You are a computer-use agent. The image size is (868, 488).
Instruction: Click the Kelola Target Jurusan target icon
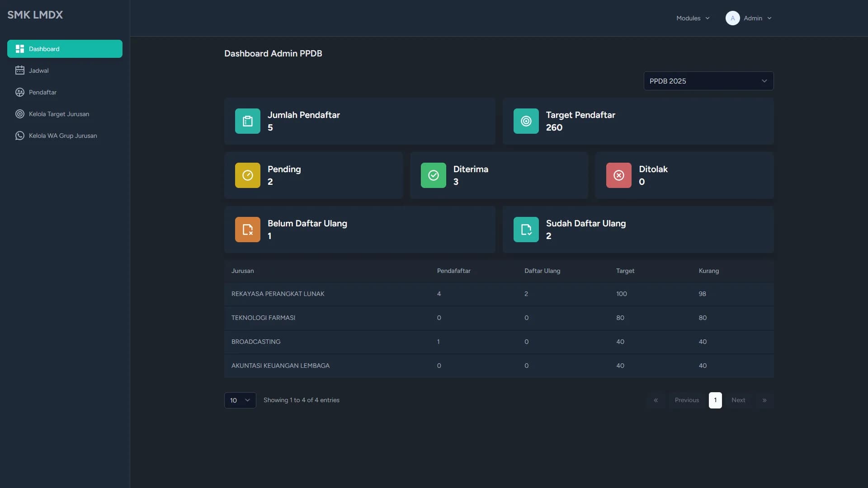coord(19,114)
